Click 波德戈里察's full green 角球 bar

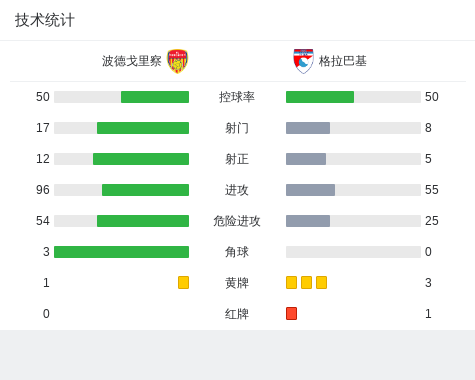[121, 252]
